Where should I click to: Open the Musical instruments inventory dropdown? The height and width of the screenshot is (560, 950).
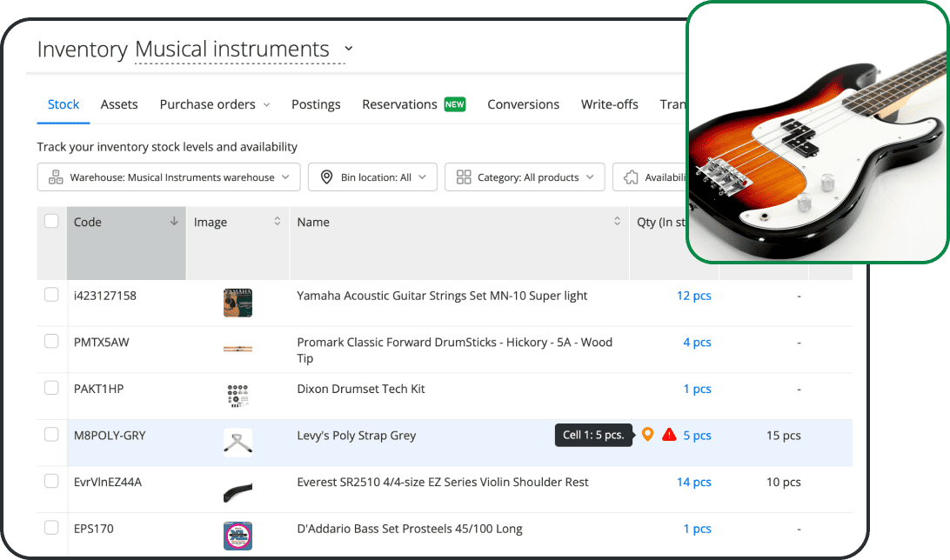347,49
